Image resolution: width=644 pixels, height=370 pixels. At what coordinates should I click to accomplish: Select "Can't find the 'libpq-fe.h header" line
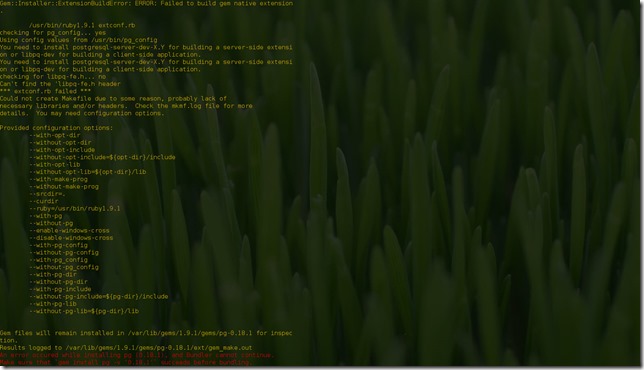point(60,84)
